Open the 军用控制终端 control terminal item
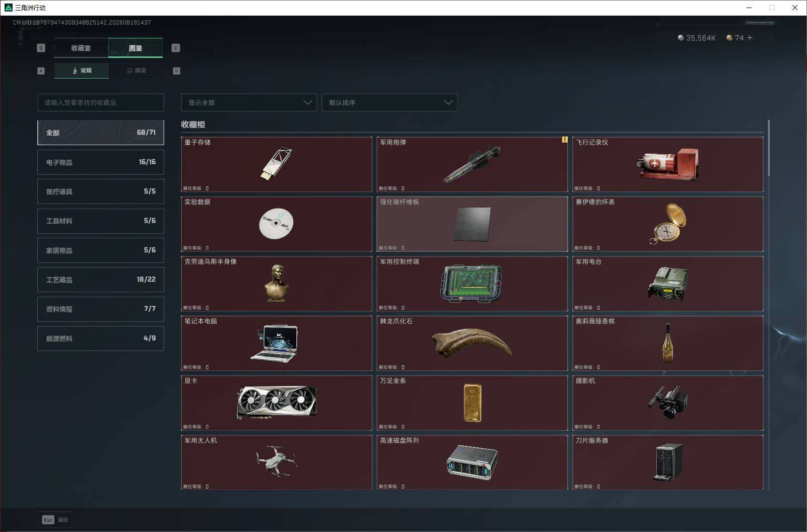 point(472,284)
